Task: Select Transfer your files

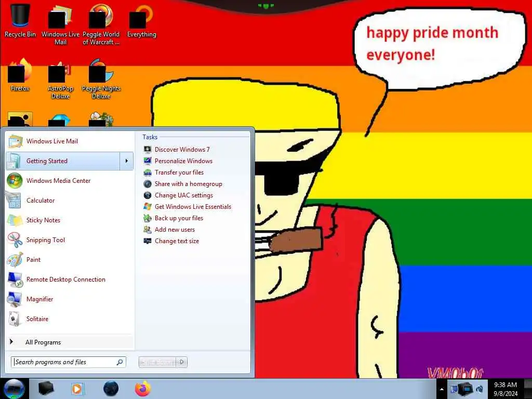Action: pyautogui.click(x=174, y=172)
